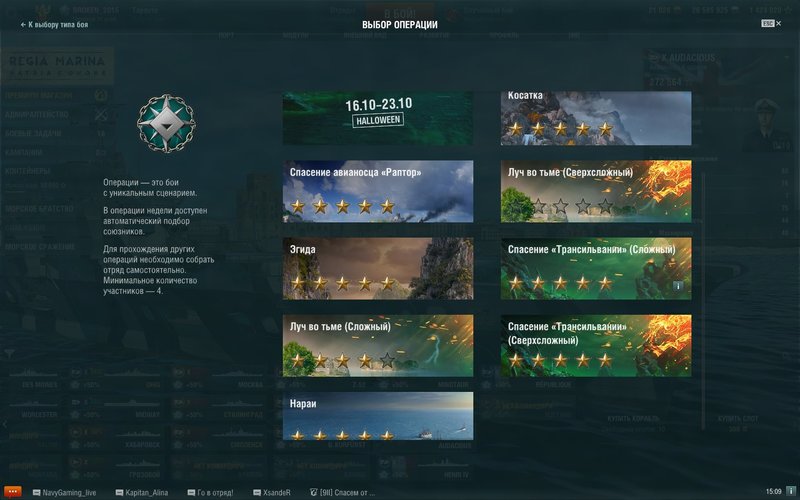Open "Спасение «Трансильвании» (Сверхсложный)" operation
800x500 pixels.
(x=595, y=344)
